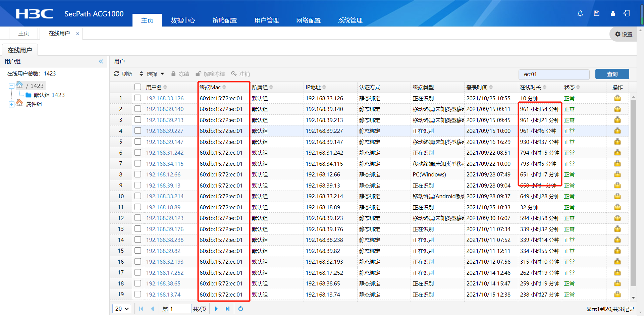Click the 刷新 refresh toolbar button
The width and height of the screenshot is (644, 316).
click(x=123, y=74)
